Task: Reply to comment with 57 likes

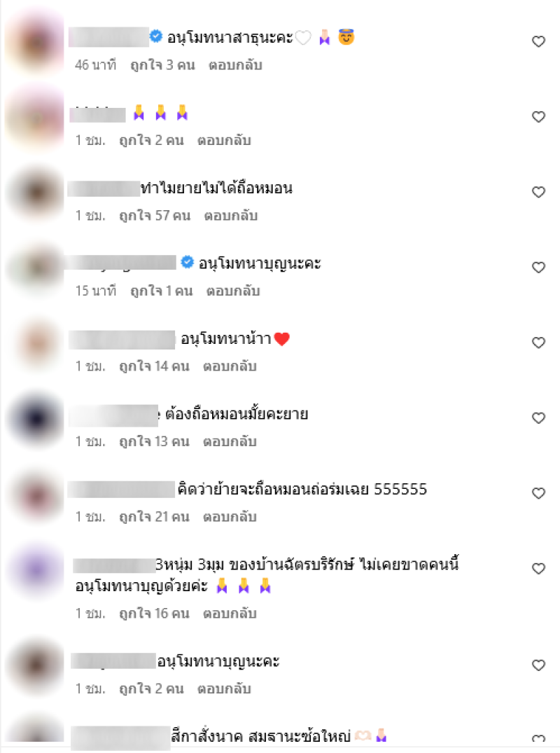Action: [x=231, y=216]
